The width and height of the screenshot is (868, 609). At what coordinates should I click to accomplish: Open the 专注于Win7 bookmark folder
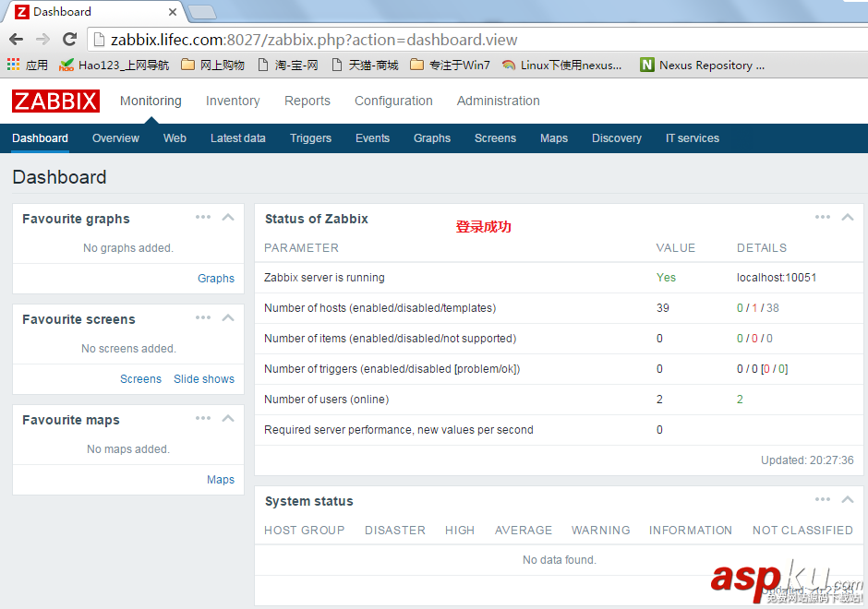[x=450, y=66]
